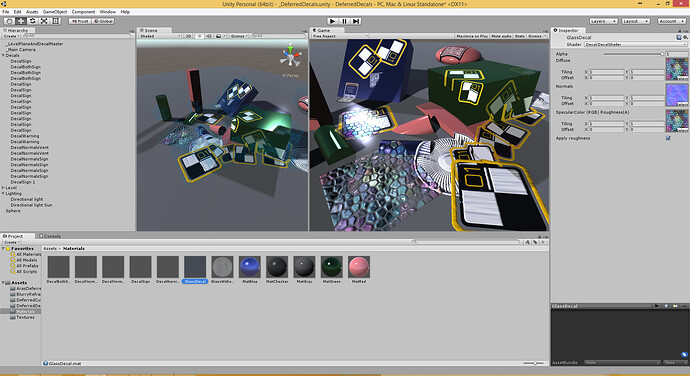Toggle the Global coordinate button

pos(103,21)
